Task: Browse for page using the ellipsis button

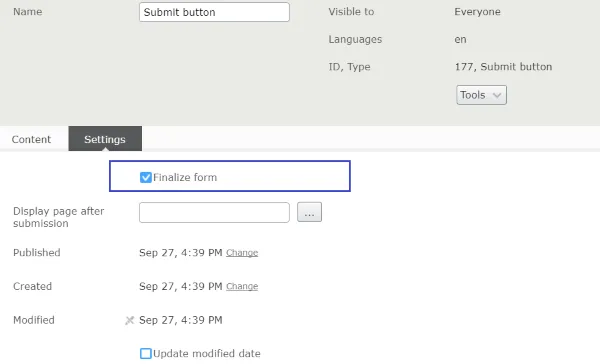Action: (x=310, y=212)
